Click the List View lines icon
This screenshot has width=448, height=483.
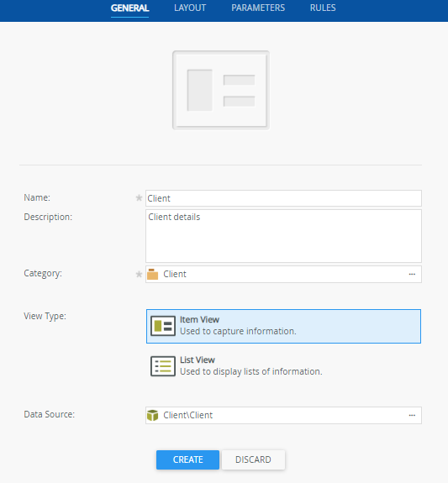[x=163, y=366]
